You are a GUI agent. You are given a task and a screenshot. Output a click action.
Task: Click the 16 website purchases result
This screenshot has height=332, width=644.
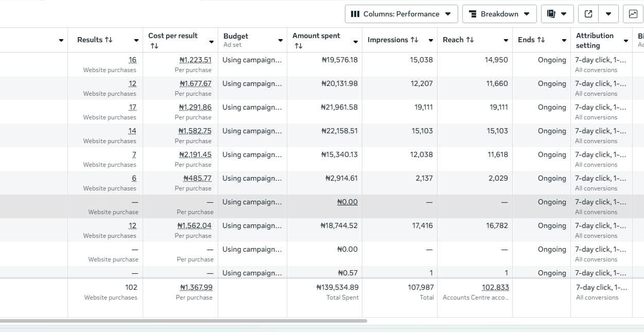(132, 60)
